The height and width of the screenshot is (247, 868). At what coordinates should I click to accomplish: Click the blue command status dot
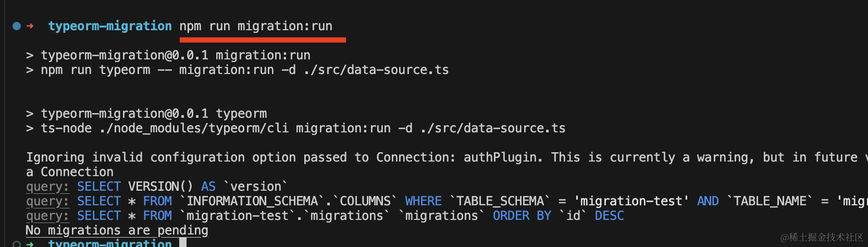pyautogui.click(x=17, y=26)
